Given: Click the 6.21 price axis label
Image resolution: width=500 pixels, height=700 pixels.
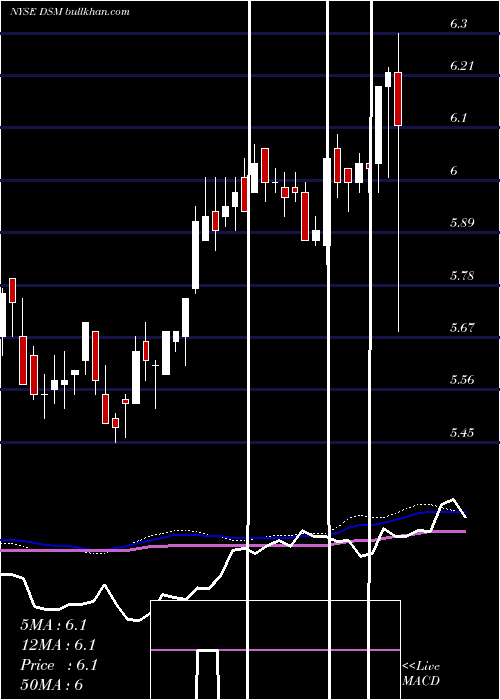Looking at the screenshot, I should 462,66.
